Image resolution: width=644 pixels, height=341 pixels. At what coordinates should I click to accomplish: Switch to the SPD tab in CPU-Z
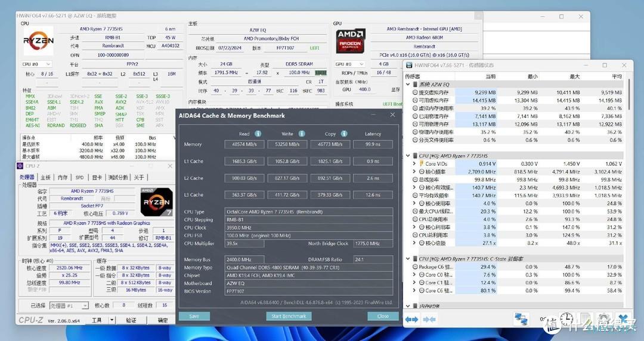(x=80, y=177)
